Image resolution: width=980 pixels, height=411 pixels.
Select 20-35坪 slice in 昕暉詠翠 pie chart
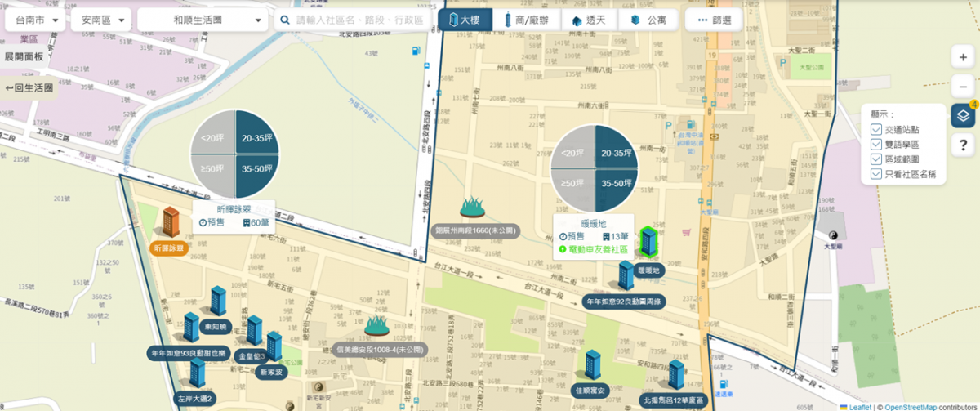tap(259, 130)
